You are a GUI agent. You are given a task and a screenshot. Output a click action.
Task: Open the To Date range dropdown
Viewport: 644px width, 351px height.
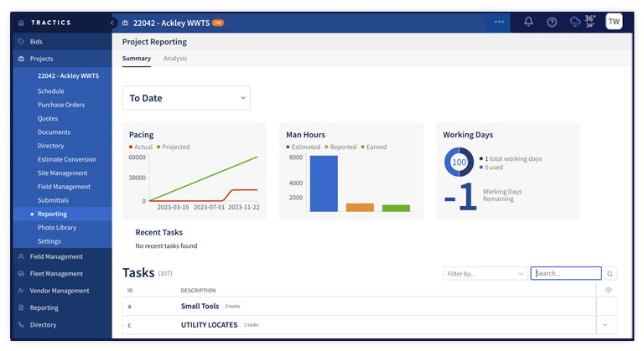[186, 98]
